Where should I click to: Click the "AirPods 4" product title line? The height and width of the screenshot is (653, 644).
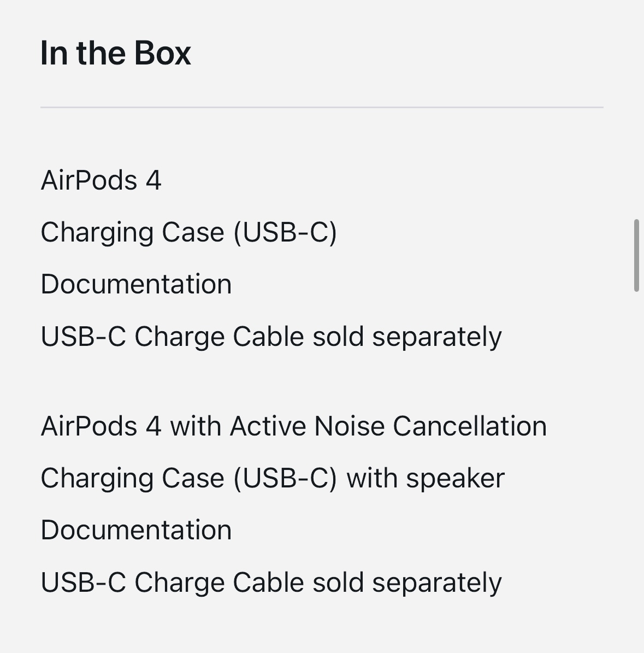[101, 180]
